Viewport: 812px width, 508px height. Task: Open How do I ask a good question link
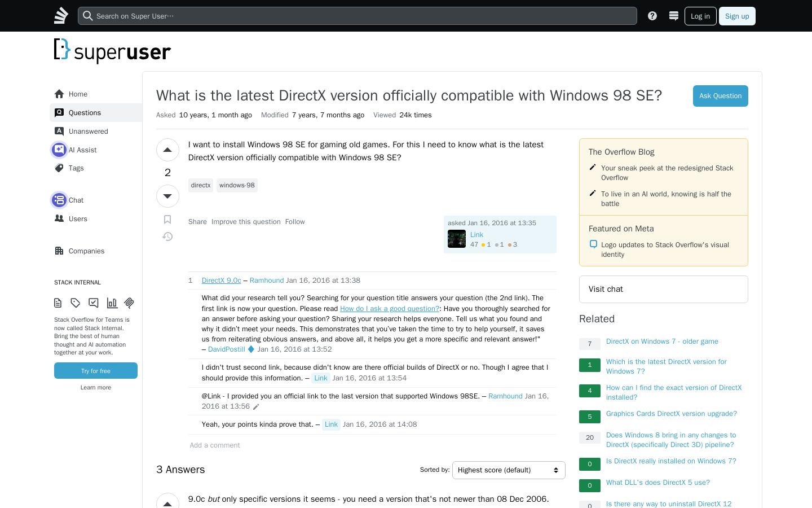390,309
